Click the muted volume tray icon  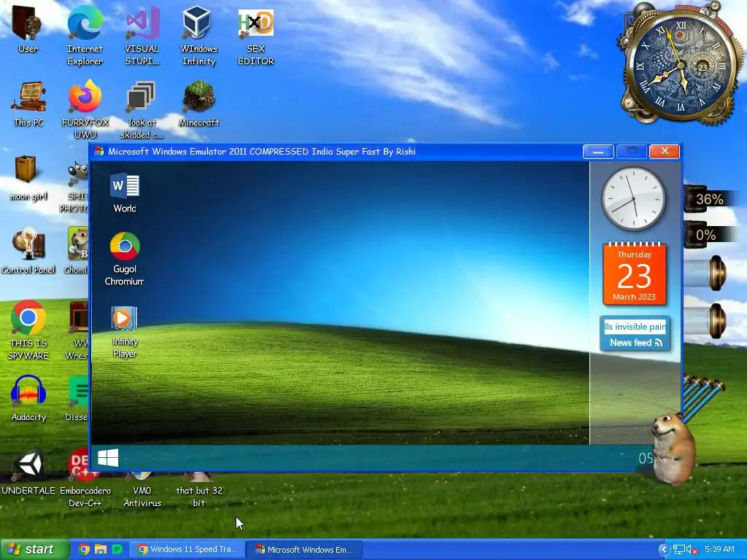pos(692,550)
